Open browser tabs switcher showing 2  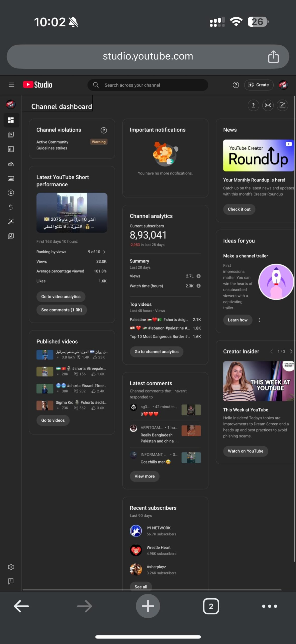click(211, 606)
